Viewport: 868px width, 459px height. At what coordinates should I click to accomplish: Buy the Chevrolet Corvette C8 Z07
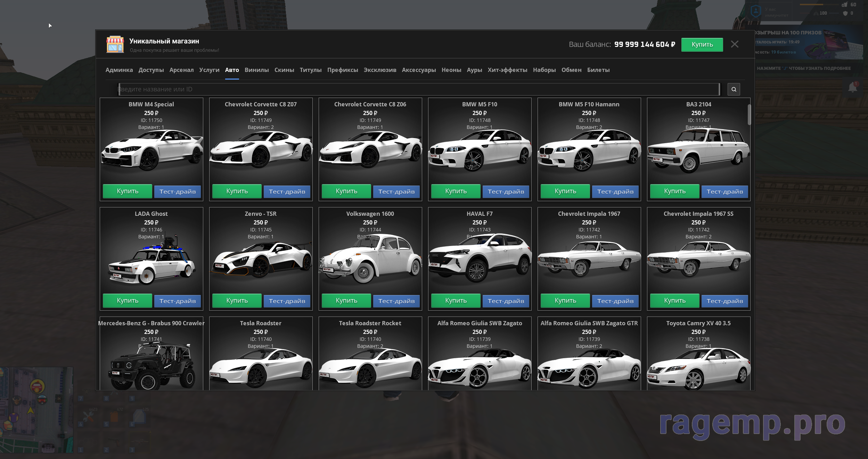click(237, 191)
